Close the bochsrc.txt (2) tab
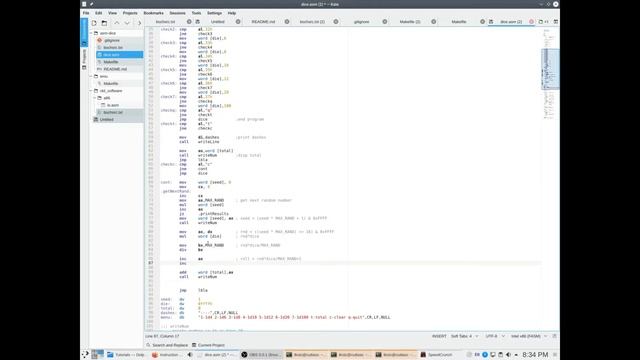640x360 pixels. [336, 22]
